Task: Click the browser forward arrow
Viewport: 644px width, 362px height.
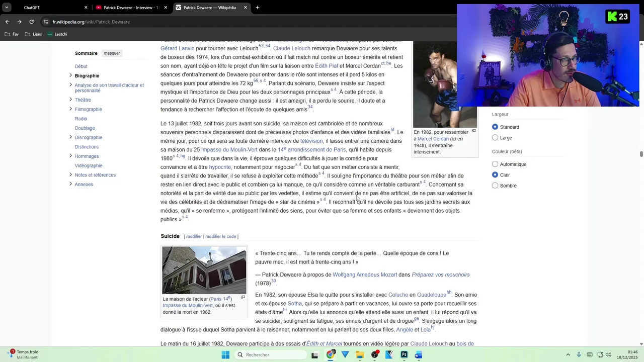Action: pos(19,22)
